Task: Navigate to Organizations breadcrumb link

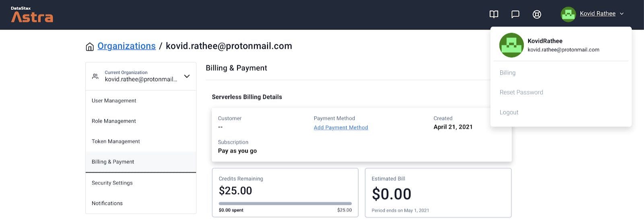Action: coord(126,46)
